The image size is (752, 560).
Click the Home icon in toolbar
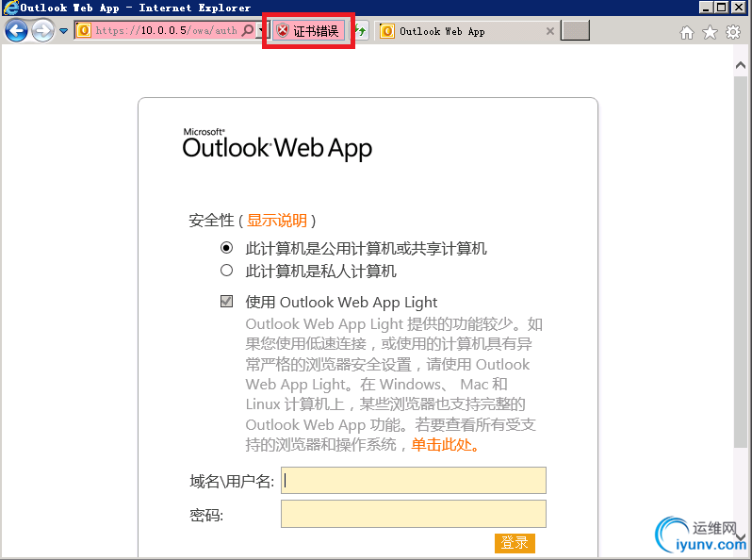coord(687,32)
